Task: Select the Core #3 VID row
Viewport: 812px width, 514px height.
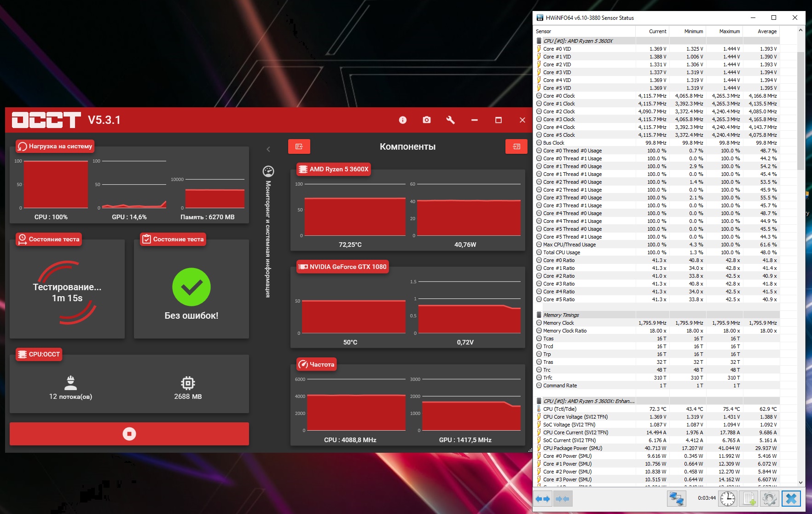Action: [x=657, y=72]
